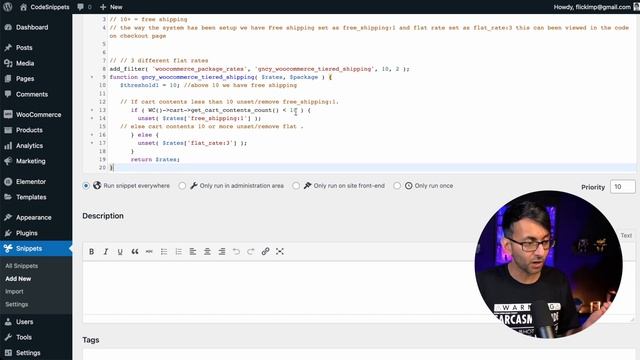This screenshot has height=360, width=640.
Task: Click the Priority number field
Action: coord(622,187)
